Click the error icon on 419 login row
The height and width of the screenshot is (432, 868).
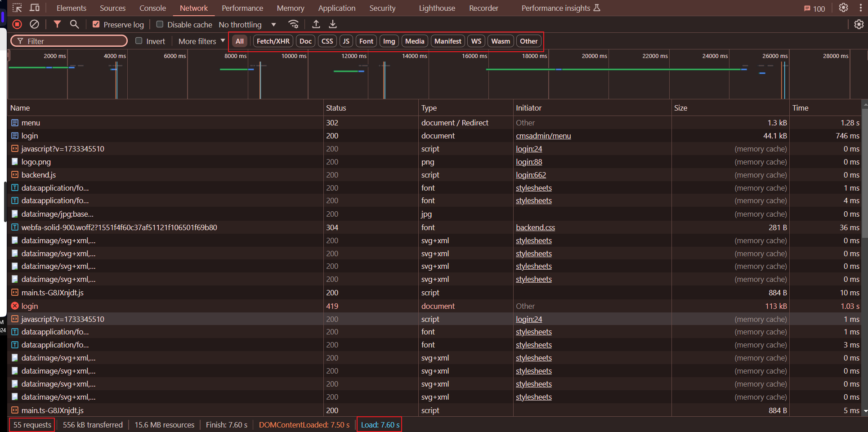coord(15,306)
